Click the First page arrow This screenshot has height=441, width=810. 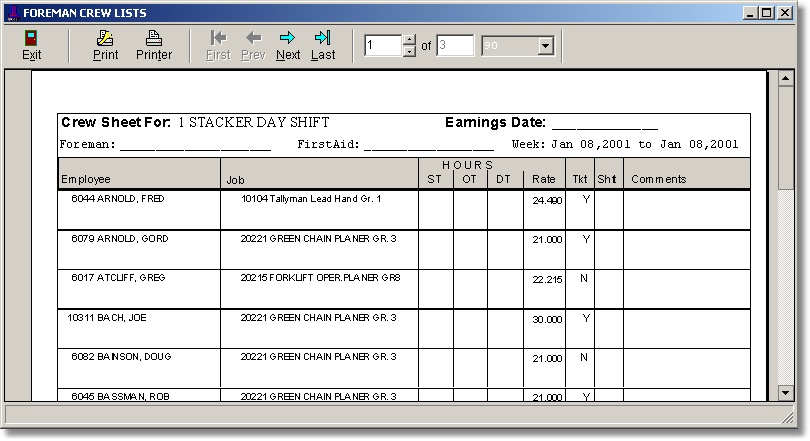(x=218, y=45)
